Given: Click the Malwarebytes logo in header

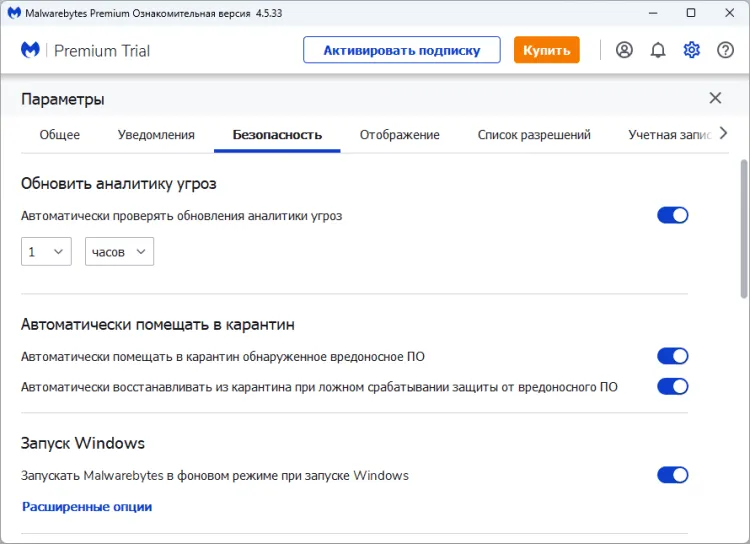Looking at the screenshot, I should (x=31, y=50).
